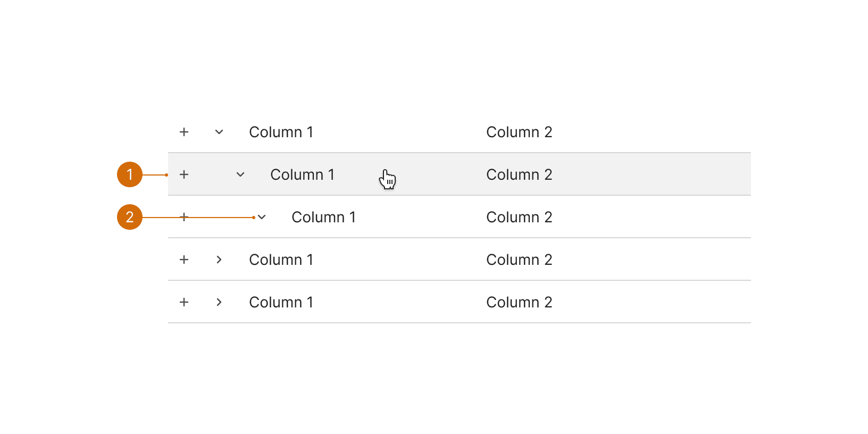Collapse the highlighted row's down chevron
868x434 pixels.
point(240,174)
